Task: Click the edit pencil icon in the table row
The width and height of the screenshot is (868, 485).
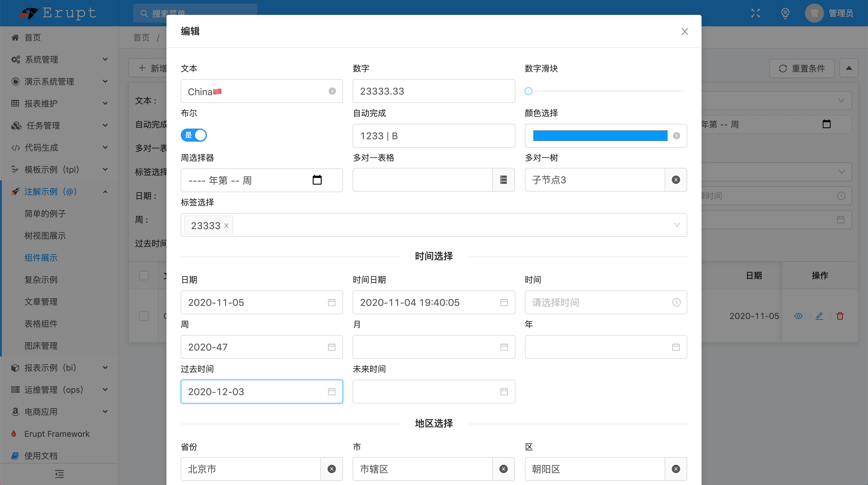Action: (820, 316)
